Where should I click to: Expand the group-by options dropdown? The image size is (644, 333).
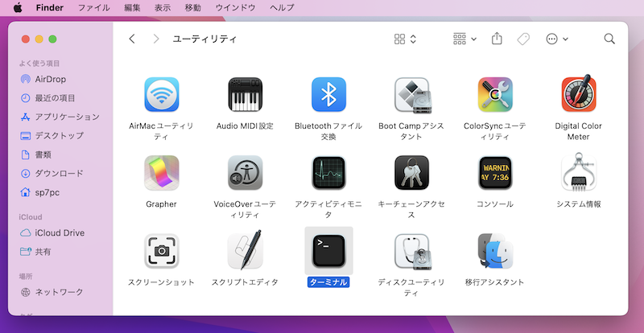tap(464, 39)
